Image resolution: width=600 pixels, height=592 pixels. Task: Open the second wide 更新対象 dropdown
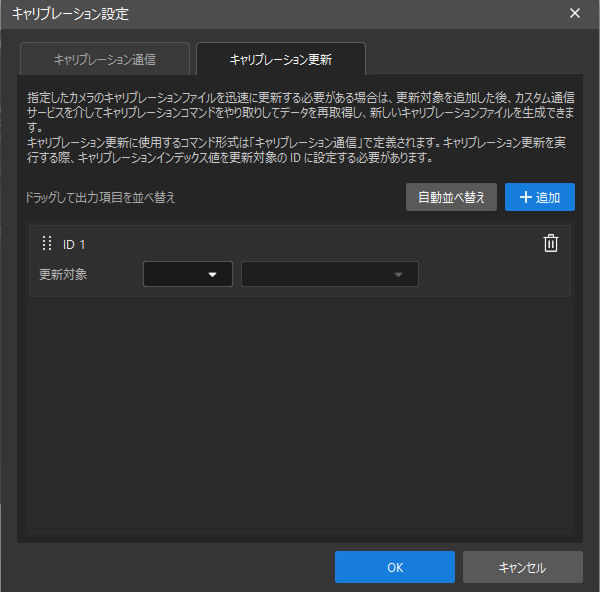[330, 274]
